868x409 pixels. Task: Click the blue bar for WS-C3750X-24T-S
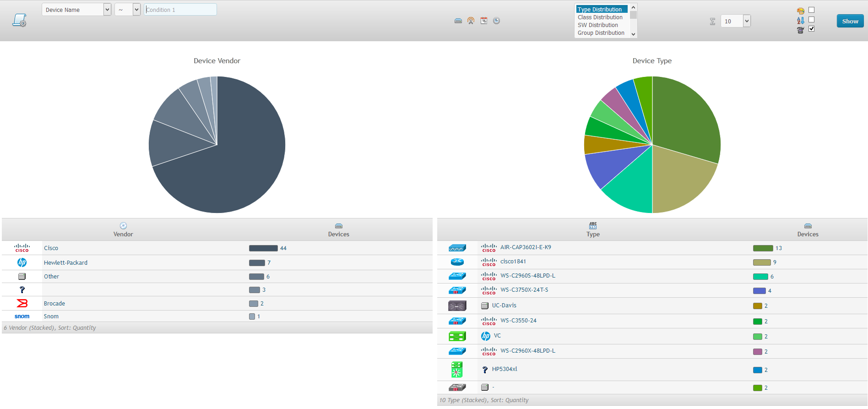759,291
